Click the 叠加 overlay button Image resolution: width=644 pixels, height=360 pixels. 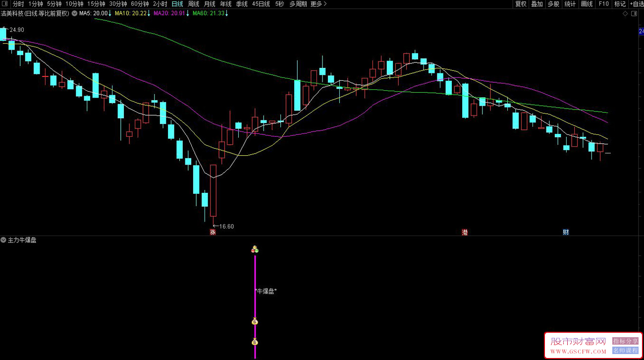tap(537, 4)
